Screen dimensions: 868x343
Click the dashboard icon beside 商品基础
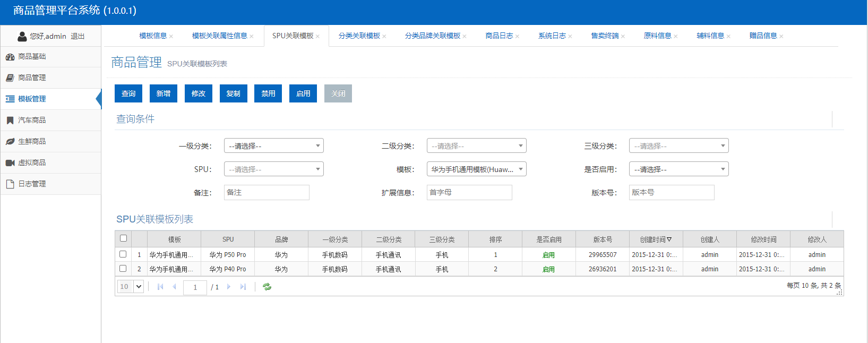(x=10, y=57)
